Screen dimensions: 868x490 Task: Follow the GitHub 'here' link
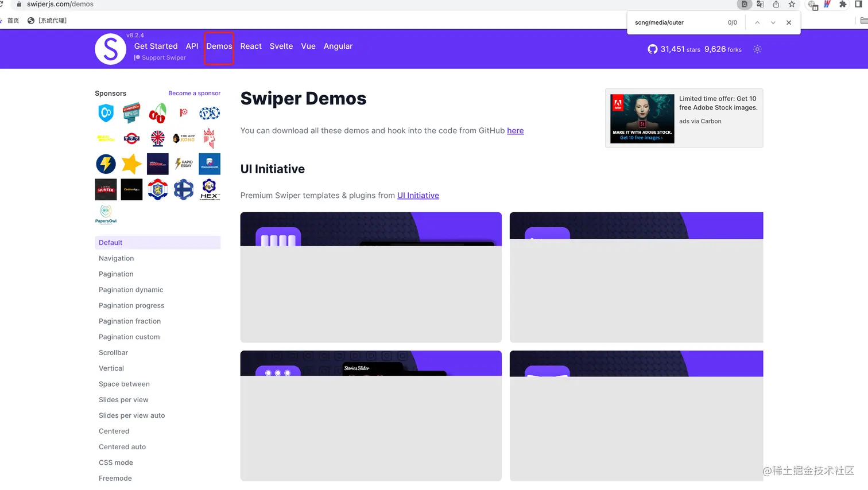(x=516, y=131)
